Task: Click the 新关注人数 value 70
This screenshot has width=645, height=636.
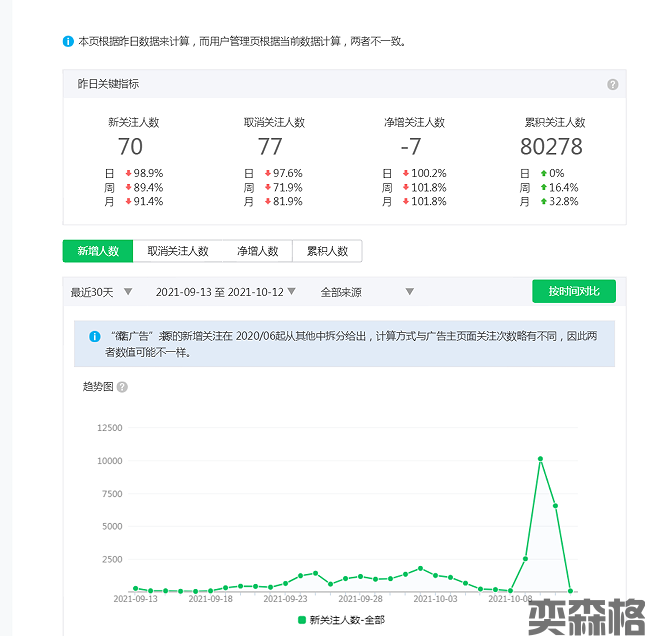Action: (x=130, y=147)
